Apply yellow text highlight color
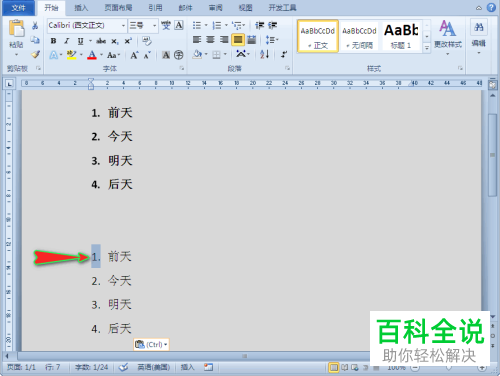Image resolution: width=500 pixels, height=376 pixels. 71,55
